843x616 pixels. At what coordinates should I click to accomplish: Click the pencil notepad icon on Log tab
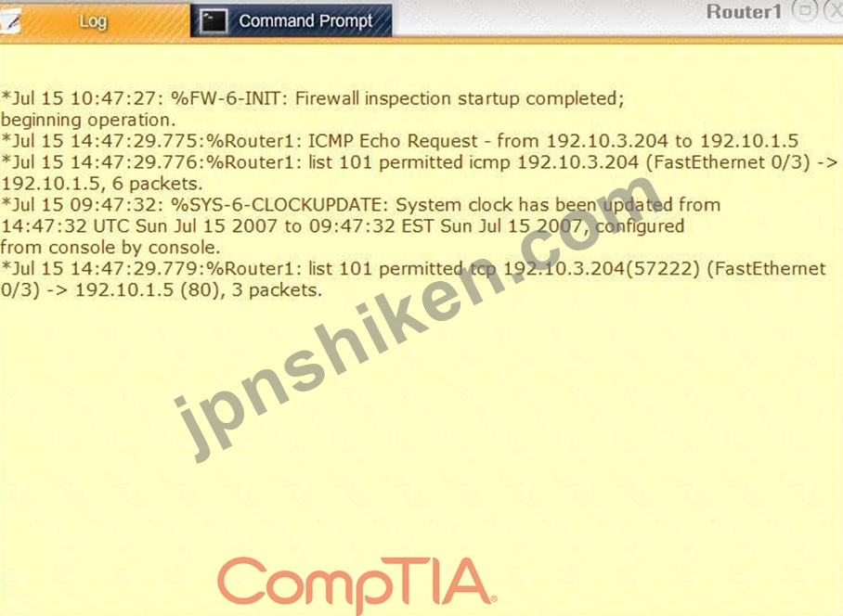(10, 22)
